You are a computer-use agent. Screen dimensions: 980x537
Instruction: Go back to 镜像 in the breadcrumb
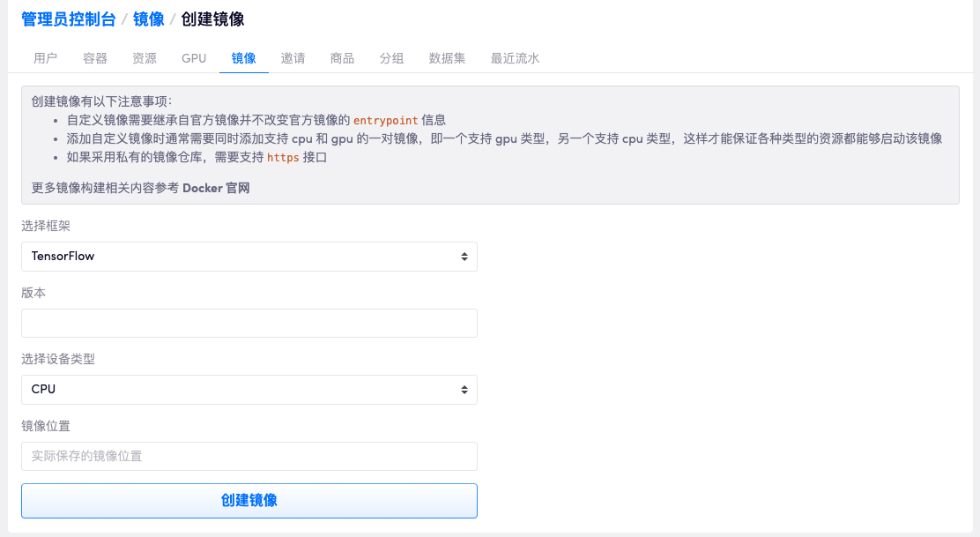pos(148,19)
